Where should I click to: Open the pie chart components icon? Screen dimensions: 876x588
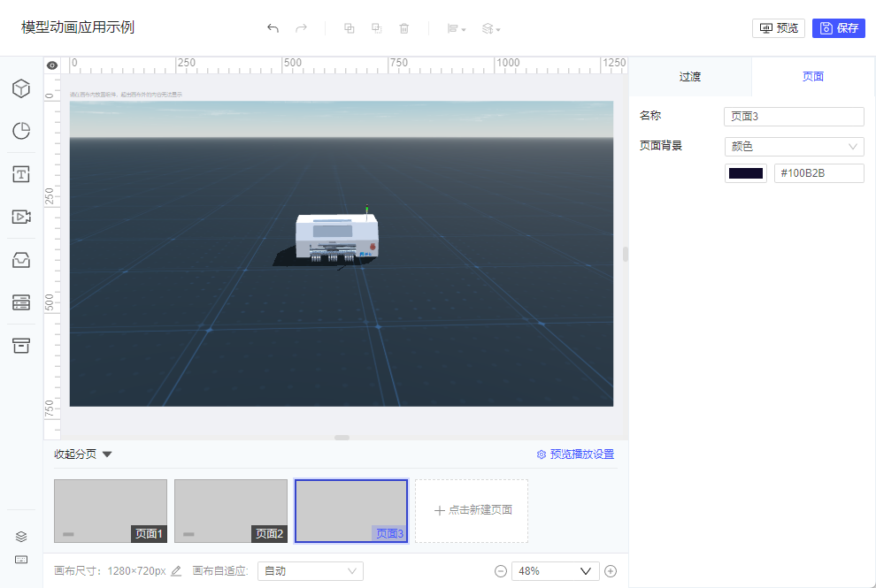coord(21,131)
